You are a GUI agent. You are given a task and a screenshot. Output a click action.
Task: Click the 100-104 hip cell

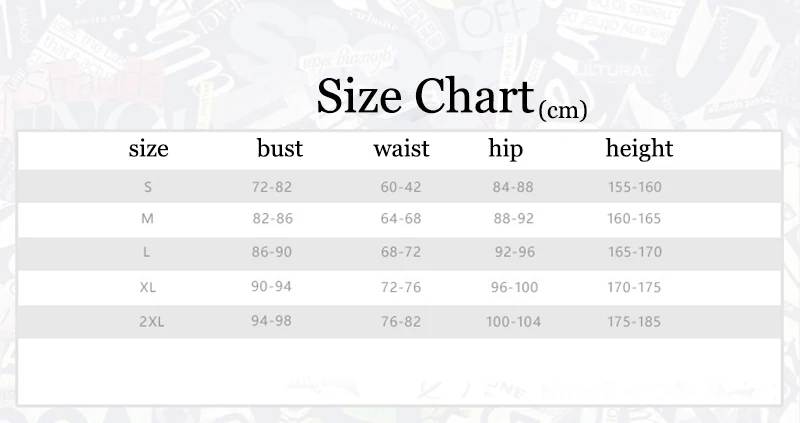514,322
